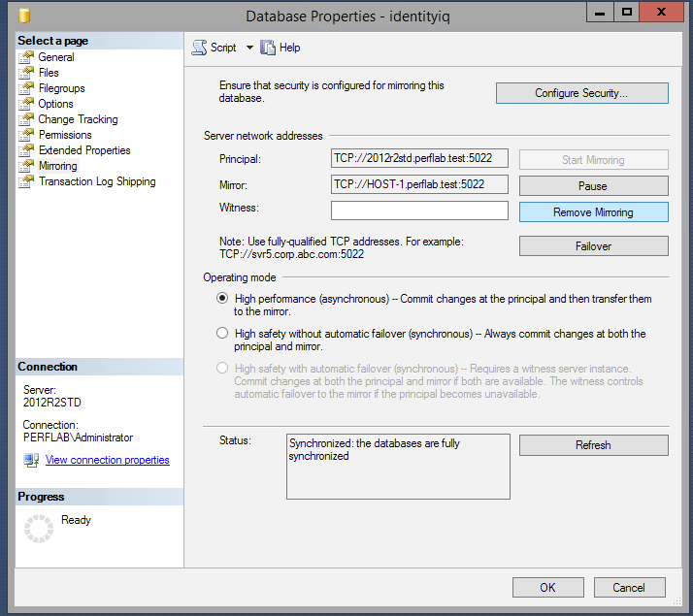Click the Help document icon in toolbar

267,48
